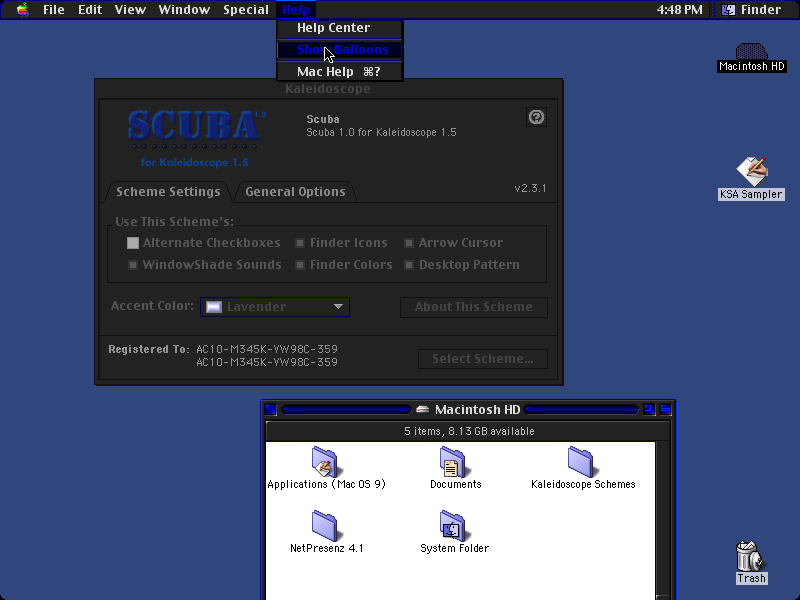Viewport: 800px width, 600px height.
Task: Click the v2.3.1 version label
Action: pos(530,188)
